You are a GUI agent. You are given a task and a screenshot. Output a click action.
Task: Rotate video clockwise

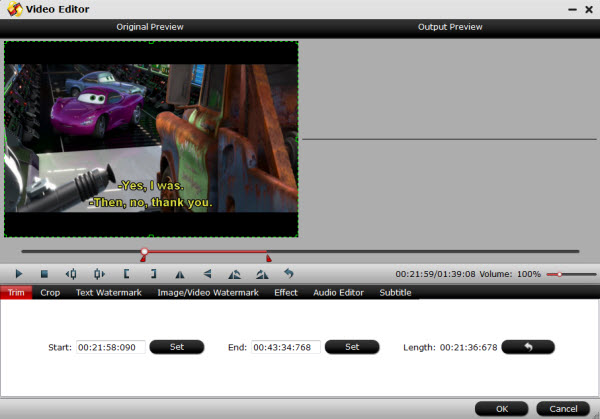tap(262, 274)
